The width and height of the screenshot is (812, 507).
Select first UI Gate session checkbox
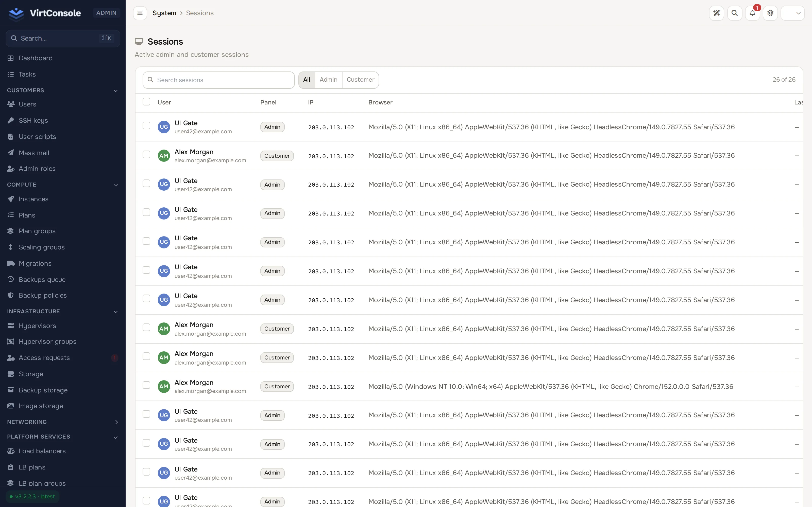tap(146, 125)
